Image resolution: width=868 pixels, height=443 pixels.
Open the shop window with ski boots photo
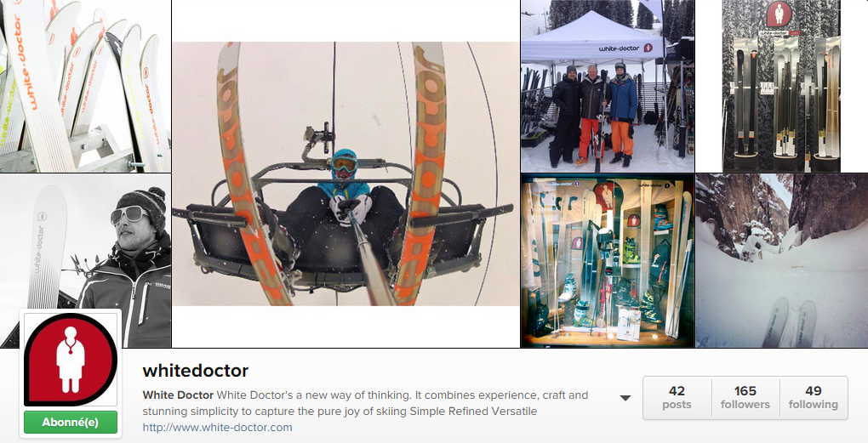pos(608,261)
